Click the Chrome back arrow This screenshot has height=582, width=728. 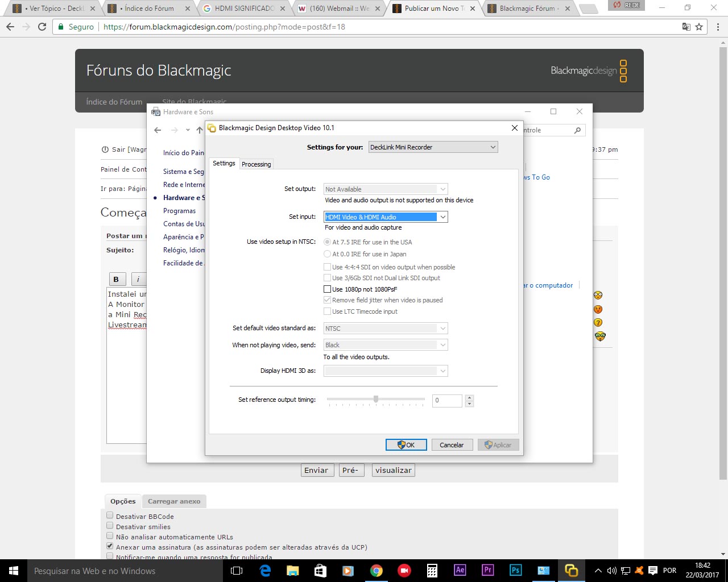point(10,27)
